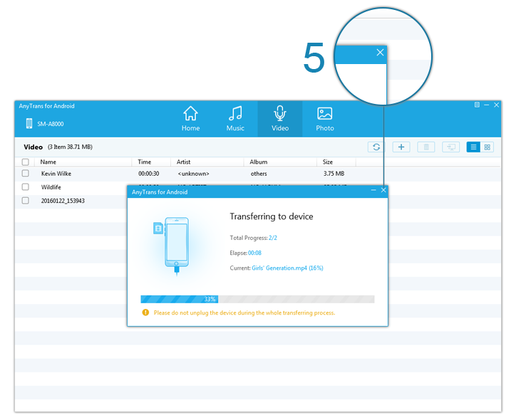The width and height of the screenshot is (516, 420).
Task: Select the Video tab
Action: click(x=280, y=119)
